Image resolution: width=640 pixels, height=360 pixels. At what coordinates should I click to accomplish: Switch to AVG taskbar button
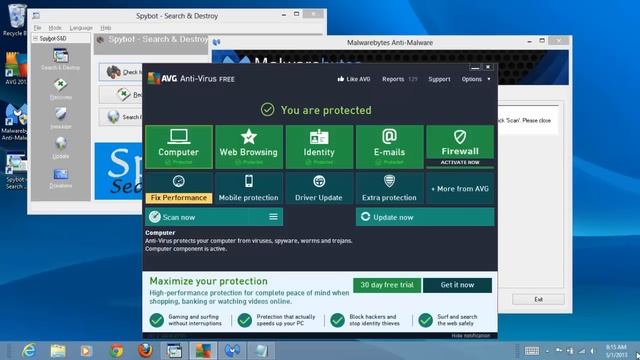click(x=203, y=351)
